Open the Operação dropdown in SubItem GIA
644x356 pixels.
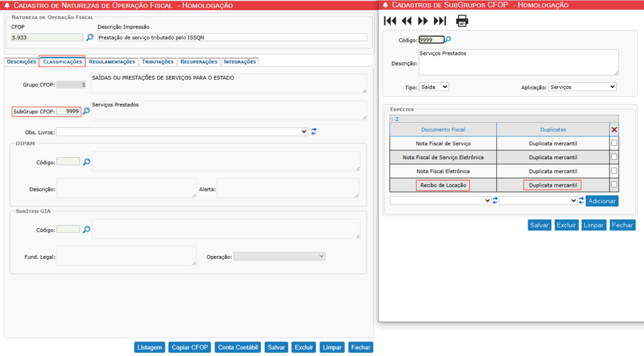pyautogui.click(x=279, y=256)
